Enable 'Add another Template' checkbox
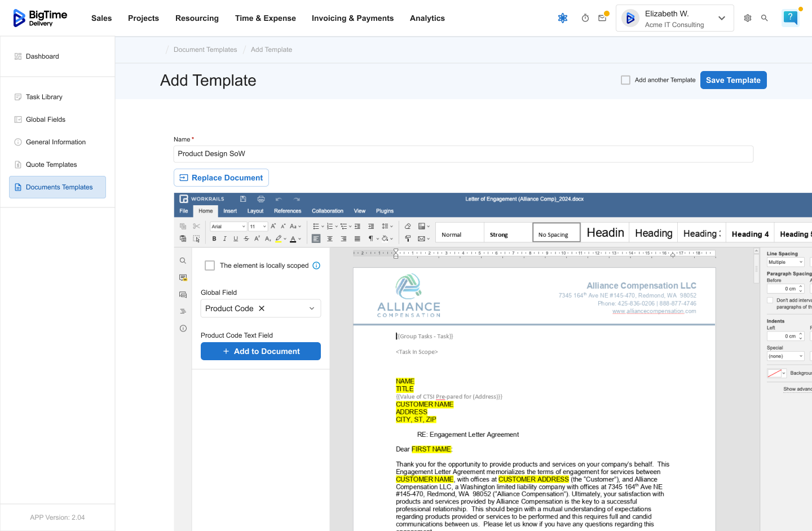The image size is (812, 531). point(625,80)
